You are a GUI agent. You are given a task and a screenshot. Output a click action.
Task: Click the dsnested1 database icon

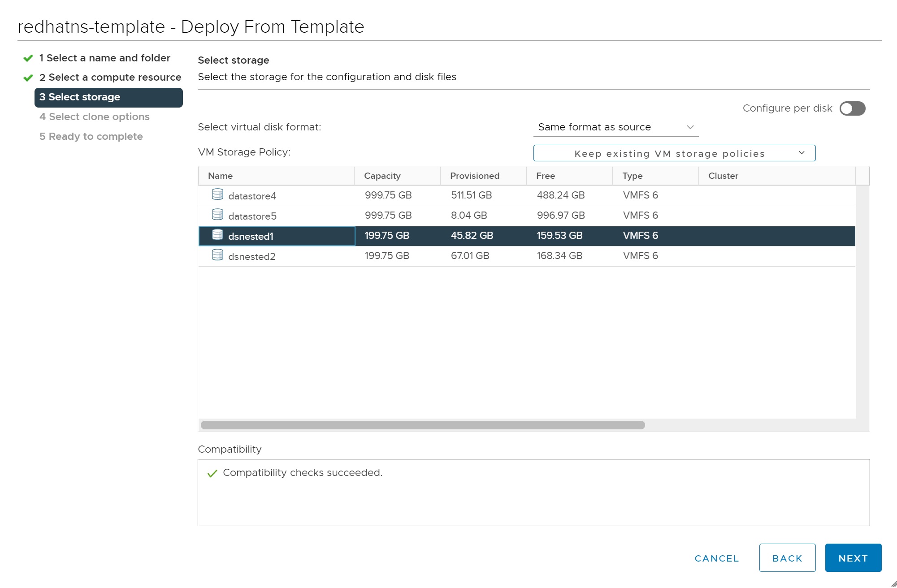point(217,234)
